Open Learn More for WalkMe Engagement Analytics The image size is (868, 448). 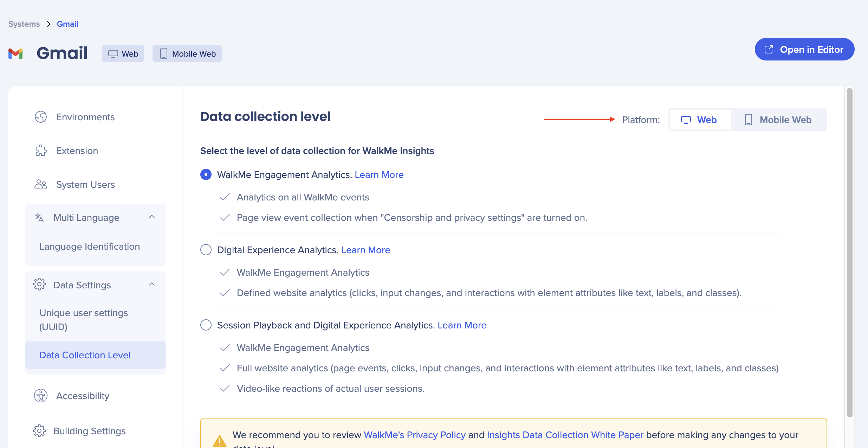(x=379, y=175)
